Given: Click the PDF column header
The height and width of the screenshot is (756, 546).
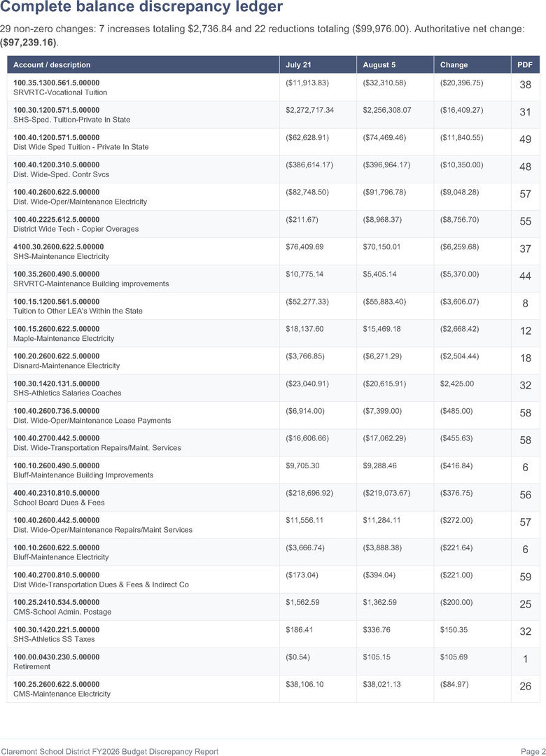Looking at the screenshot, I should tap(525, 64).
